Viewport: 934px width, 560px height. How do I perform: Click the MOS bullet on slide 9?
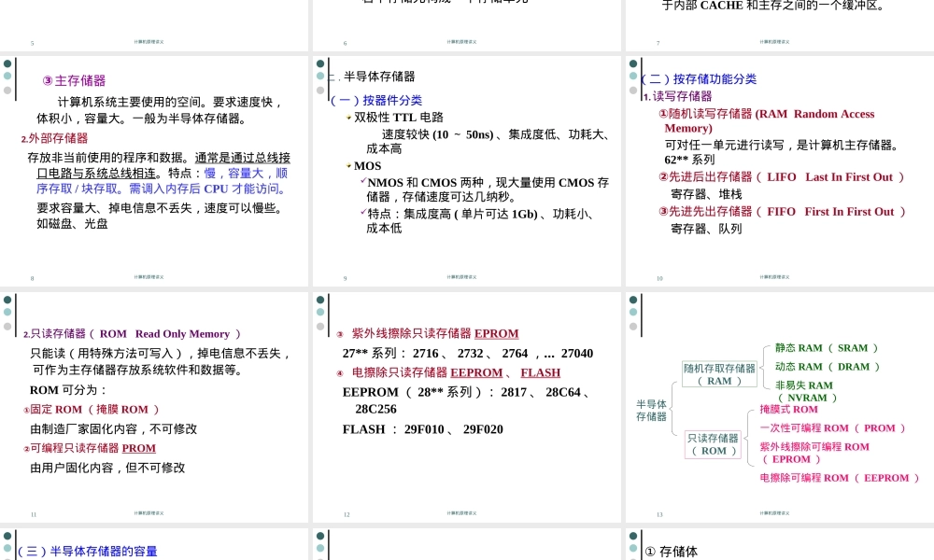pyautogui.click(x=367, y=166)
